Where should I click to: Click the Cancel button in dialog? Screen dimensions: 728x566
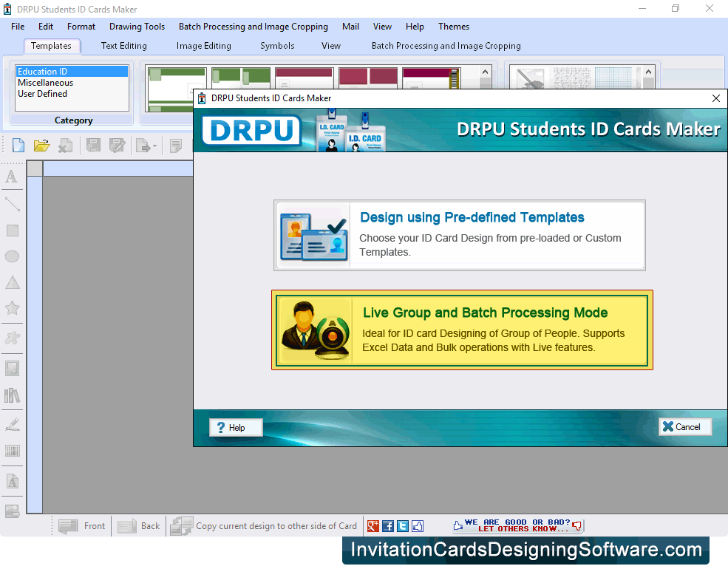[x=685, y=426]
